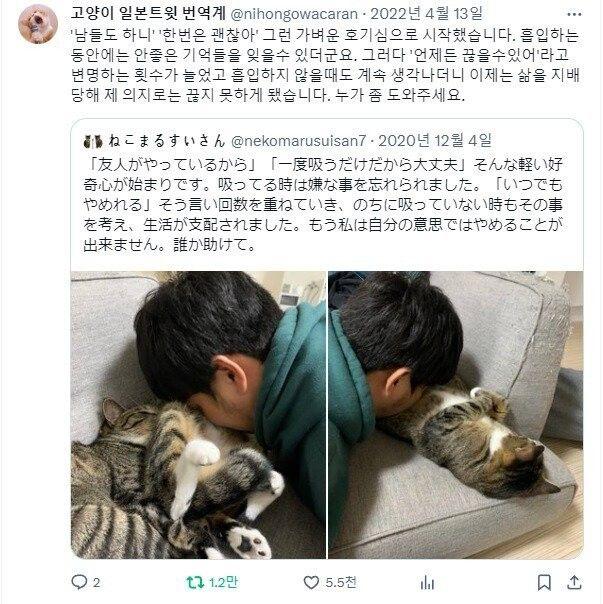
Task: Like the tweet with the heart icon
Action: (311, 582)
